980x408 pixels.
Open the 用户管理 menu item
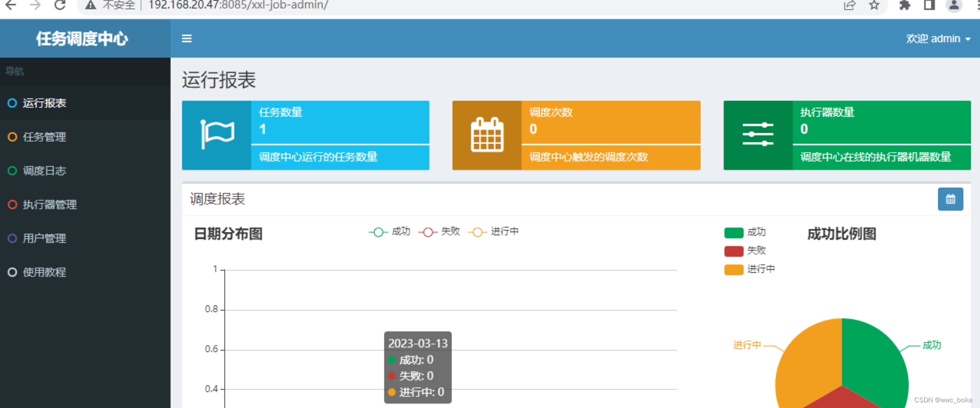coord(85,238)
